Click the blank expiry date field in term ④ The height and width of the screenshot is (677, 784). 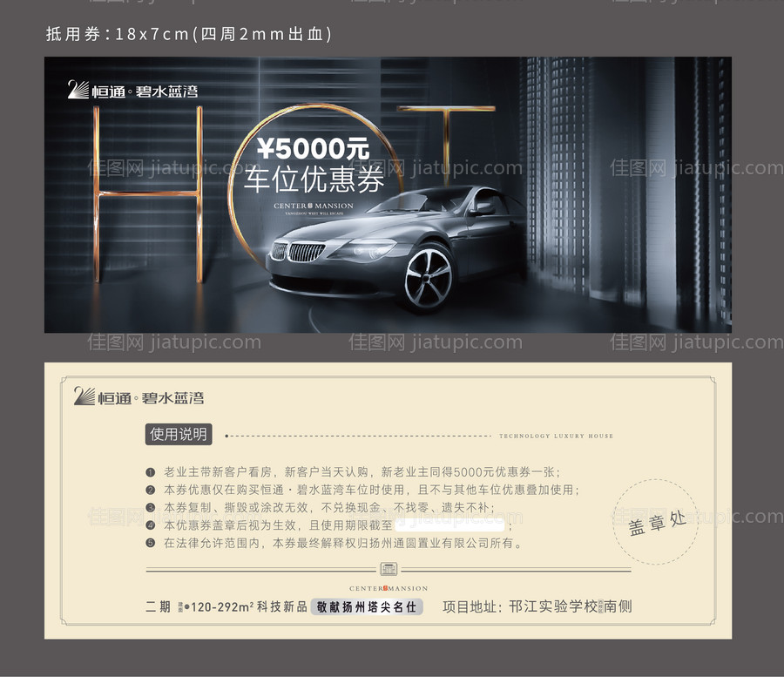tap(449, 525)
